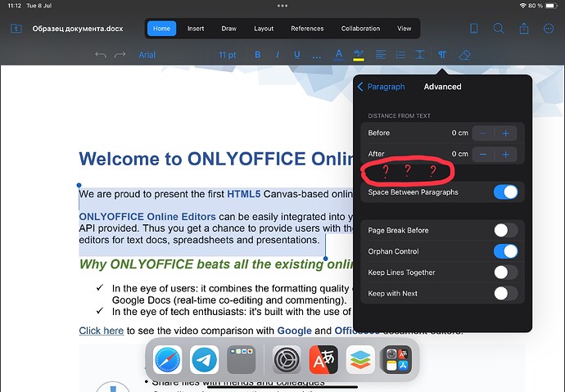Toggle bold formatting
The width and height of the screenshot is (565, 392).
pos(257,55)
